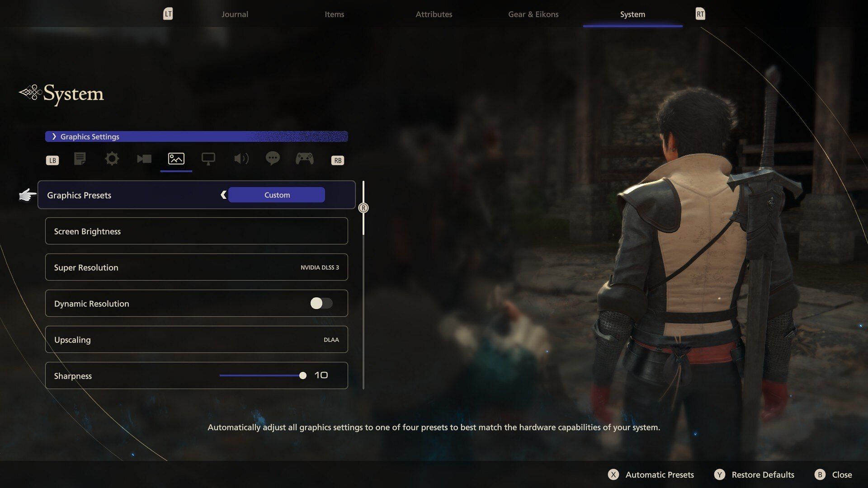868x488 pixels.
Task: Collapse the Graphics Settings expander
Action: pyautogui.click(x=54, y=136)
